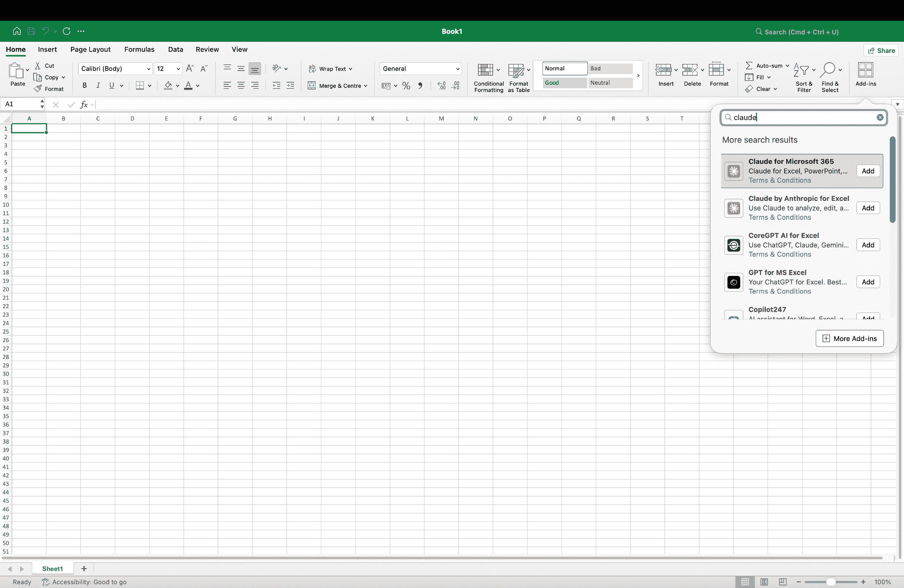
Task: Open the Review ribbon tab
Action: click(207, 49)
